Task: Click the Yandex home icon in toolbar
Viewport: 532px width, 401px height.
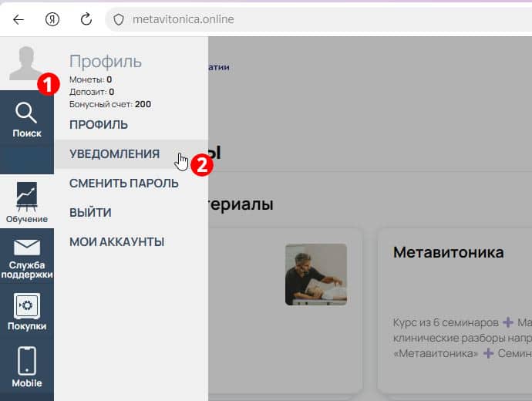Action: (52, 19)
